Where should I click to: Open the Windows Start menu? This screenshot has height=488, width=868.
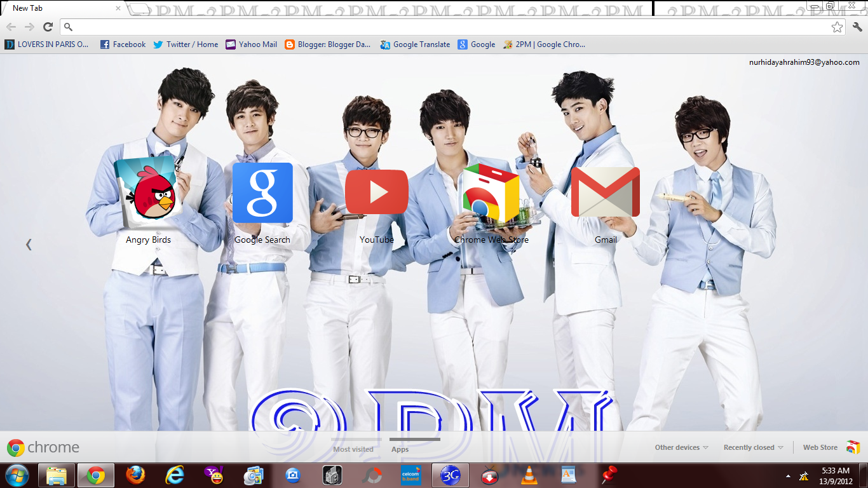pos(17,475)
